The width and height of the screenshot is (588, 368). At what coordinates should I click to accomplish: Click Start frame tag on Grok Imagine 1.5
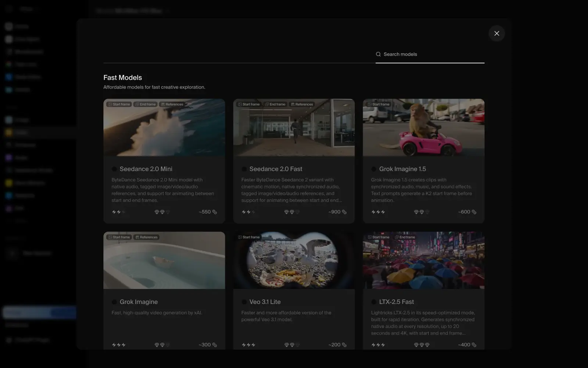pos(379,104)
